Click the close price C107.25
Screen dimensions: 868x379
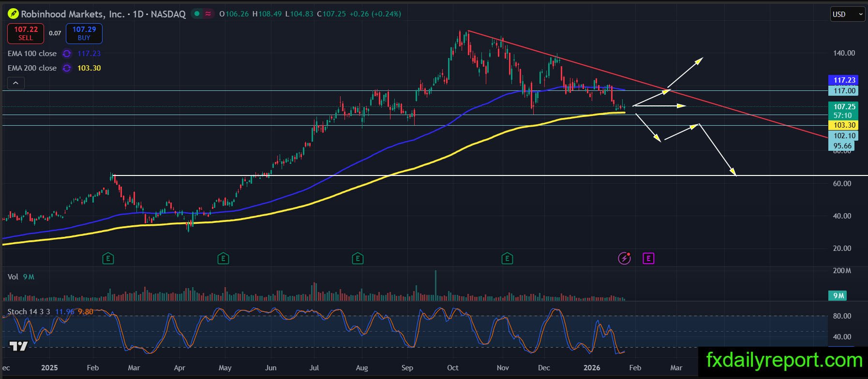pyautogui.click(x=331, y=14)
